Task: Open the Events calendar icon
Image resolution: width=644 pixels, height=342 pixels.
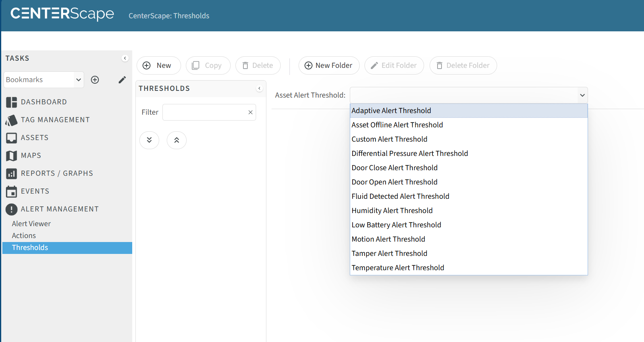Action: (12, 192)
